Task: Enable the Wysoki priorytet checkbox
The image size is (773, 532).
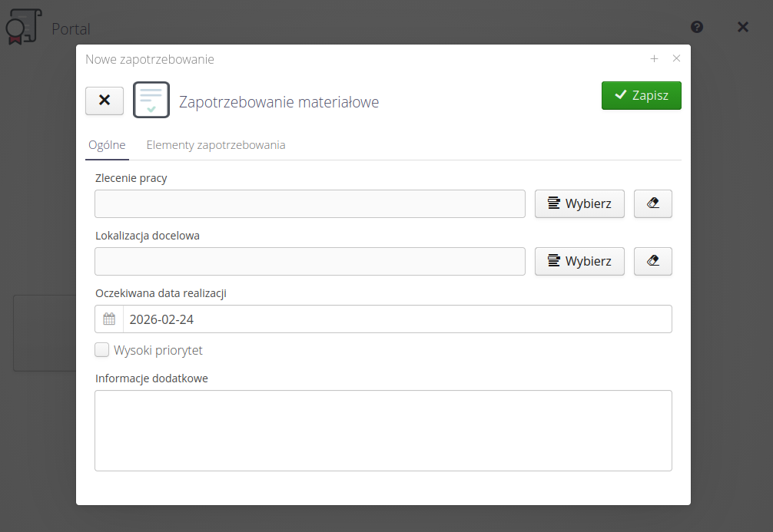Action: coord(102,350)
